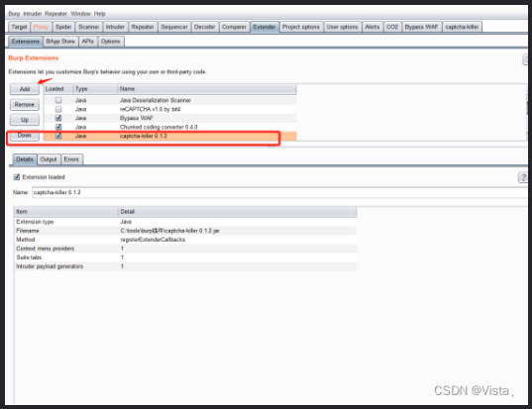
Task: Open the Help menu
Action: coord(99,14)
